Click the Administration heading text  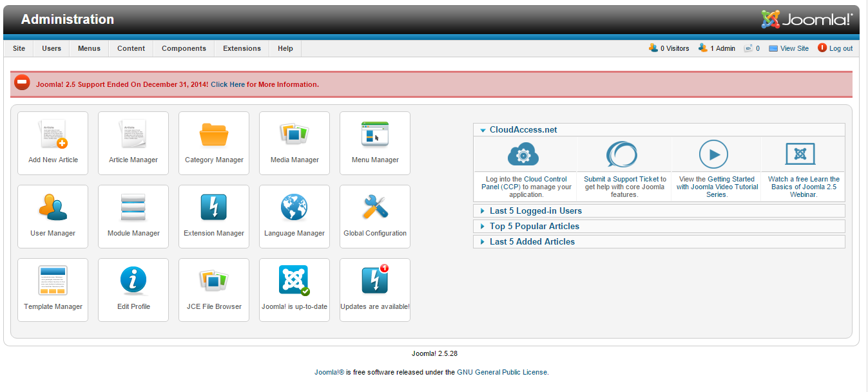pyautogui.click(x=68, y=19)
